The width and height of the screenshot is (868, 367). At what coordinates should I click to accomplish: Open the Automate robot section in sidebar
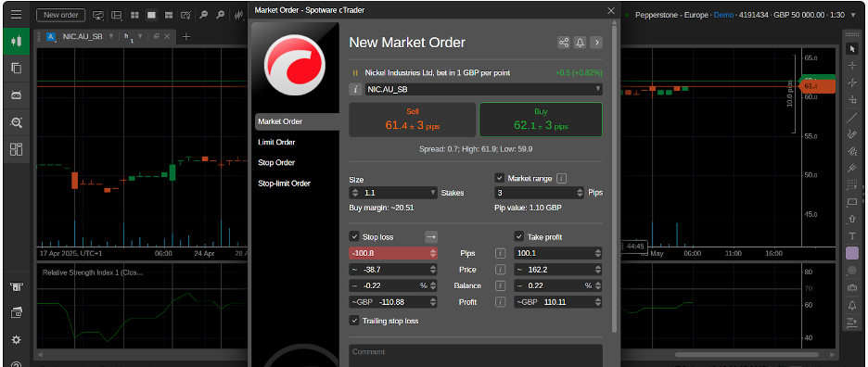(16, 95)
